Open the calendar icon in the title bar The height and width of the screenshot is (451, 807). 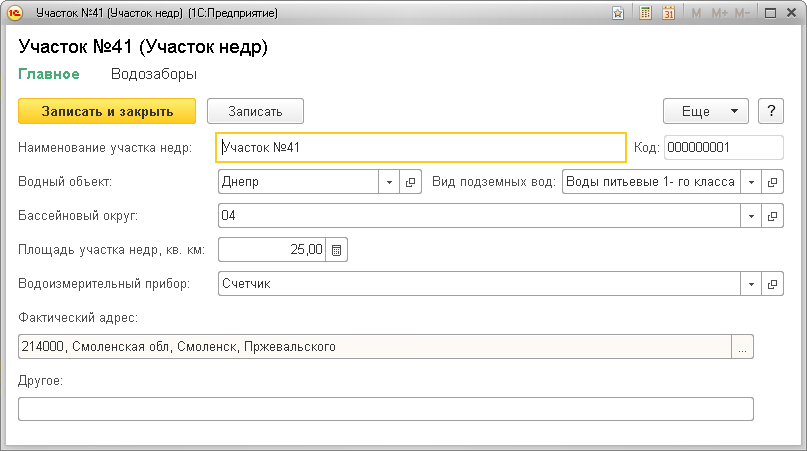668,14
